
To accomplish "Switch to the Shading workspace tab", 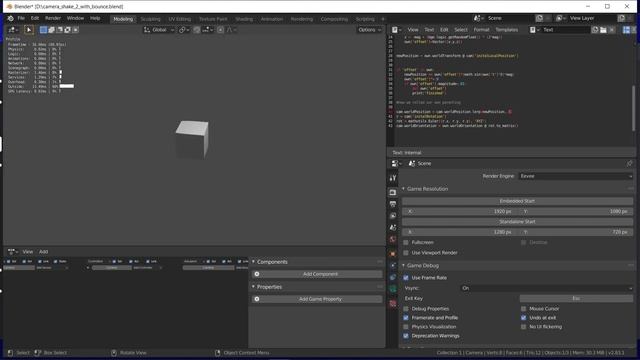I will coord(244,19).
